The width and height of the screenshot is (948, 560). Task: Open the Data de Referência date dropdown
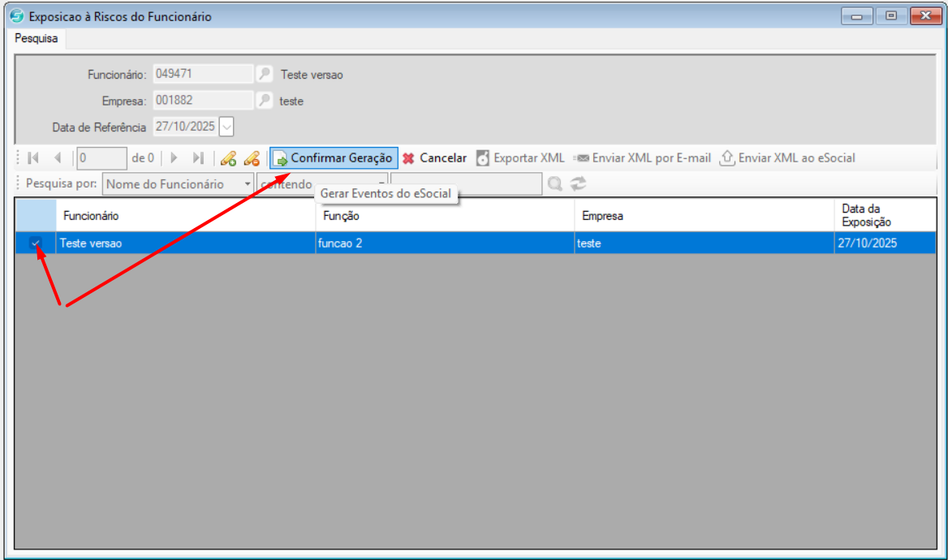pos(226,127)
